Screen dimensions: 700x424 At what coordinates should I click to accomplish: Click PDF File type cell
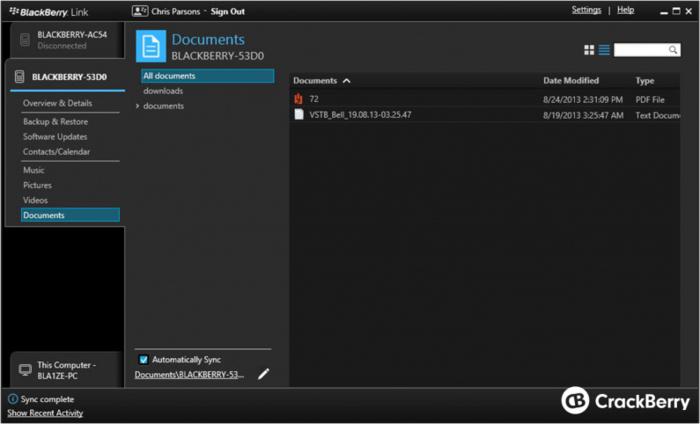click(x=650, y=100)
